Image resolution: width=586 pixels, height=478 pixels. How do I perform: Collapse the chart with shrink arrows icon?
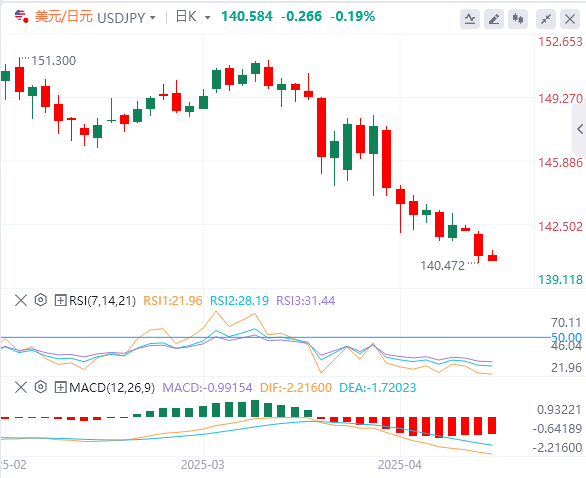(546, 19)
